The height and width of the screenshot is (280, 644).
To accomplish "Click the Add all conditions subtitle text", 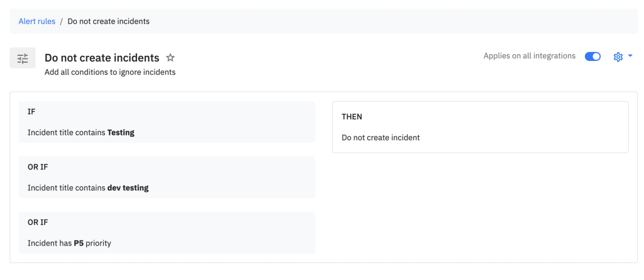I will tap(109, 72).
